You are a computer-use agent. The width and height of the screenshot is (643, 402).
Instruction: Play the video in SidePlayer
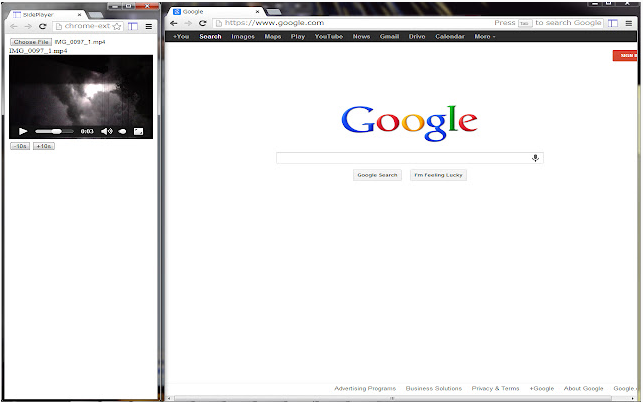[x=23, y=131]
